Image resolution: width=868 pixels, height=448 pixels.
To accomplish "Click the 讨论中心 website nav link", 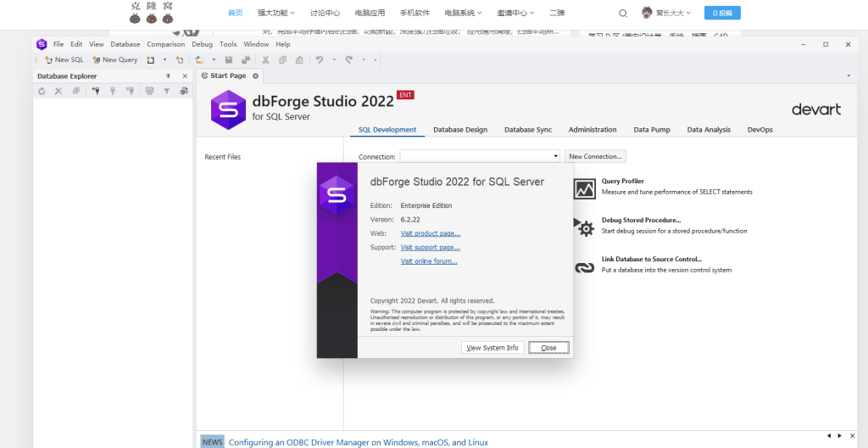I will pyautogui.click(x=325, y=13).
